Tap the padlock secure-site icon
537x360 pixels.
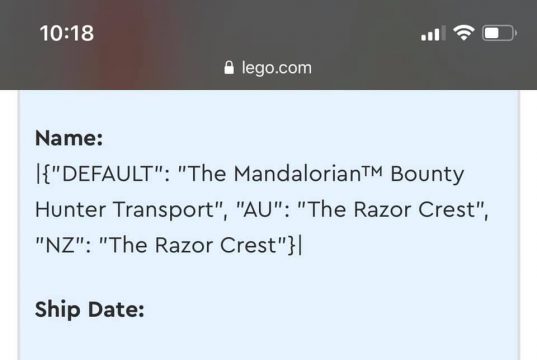(229, 67)
